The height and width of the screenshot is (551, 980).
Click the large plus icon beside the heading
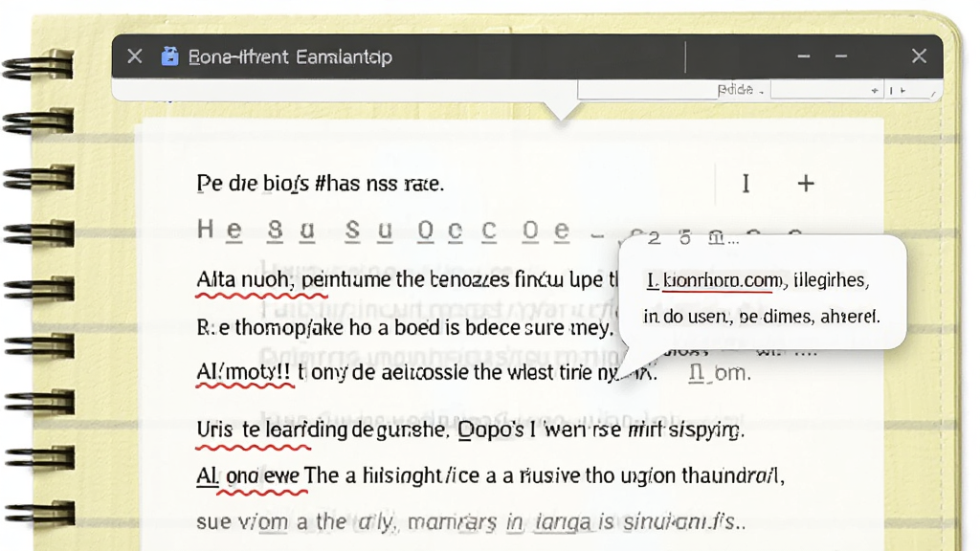coord(806,183)
